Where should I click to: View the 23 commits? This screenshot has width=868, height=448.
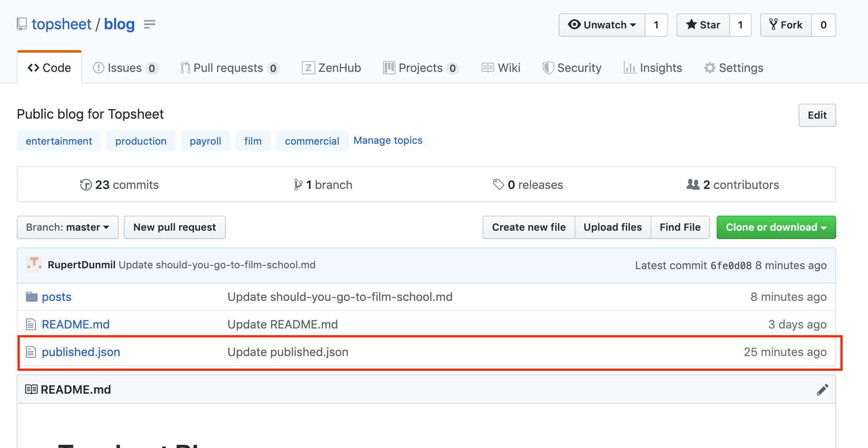(120, 185)
